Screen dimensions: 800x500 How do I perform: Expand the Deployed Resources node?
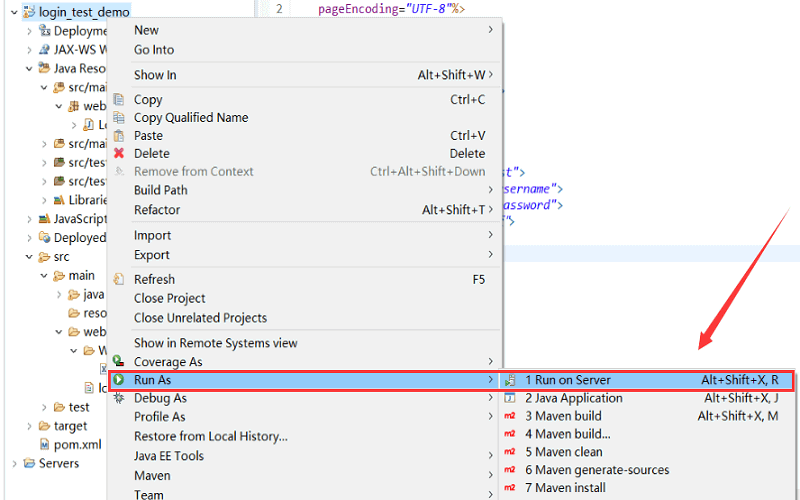click(x=29, y=238)
